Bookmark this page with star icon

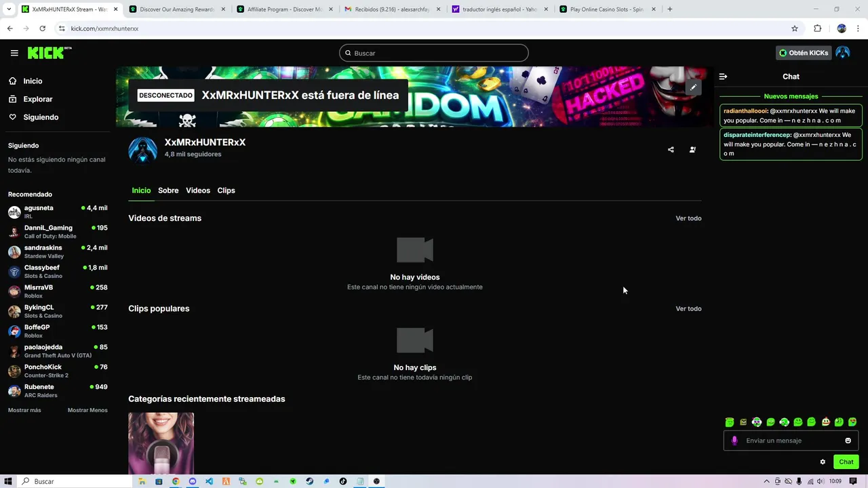[x=795, y=28]
